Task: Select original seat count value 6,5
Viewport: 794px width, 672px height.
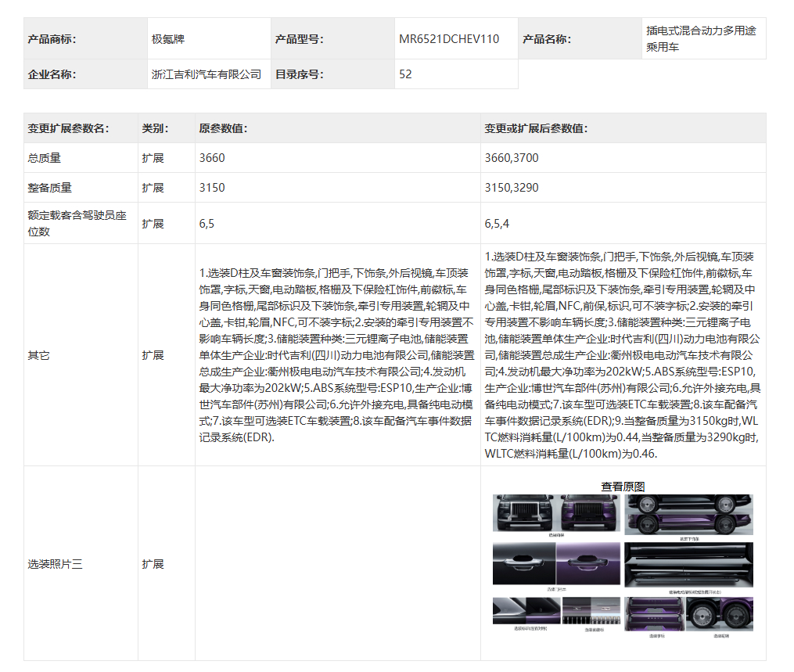Action: coord(207,224)
